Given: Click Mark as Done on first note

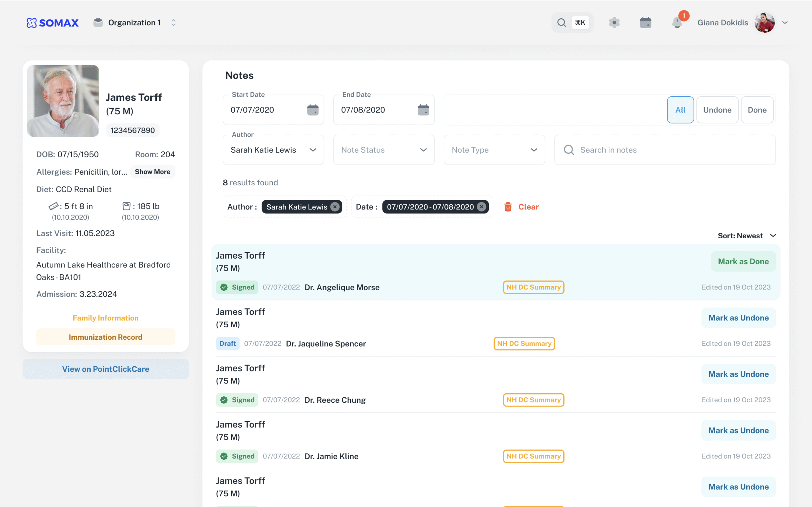Looking at the screenshot, I should point(743,261).
